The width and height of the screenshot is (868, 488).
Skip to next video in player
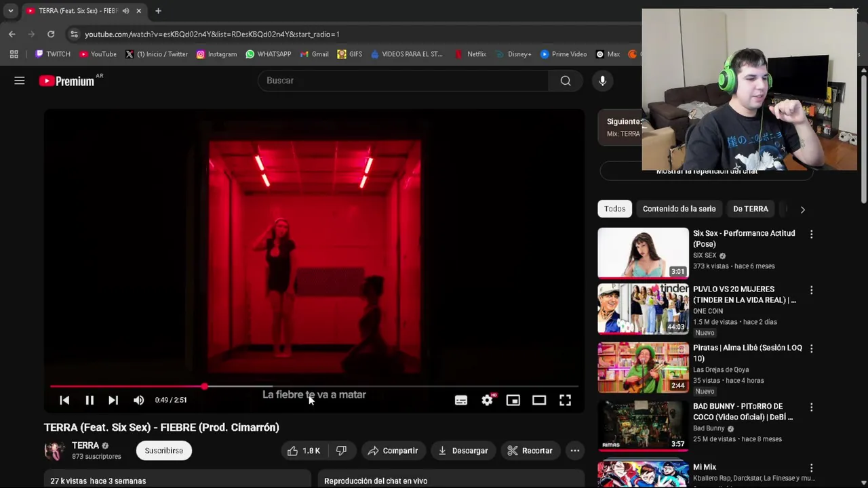pyautogui.click(x=113, y=400)
